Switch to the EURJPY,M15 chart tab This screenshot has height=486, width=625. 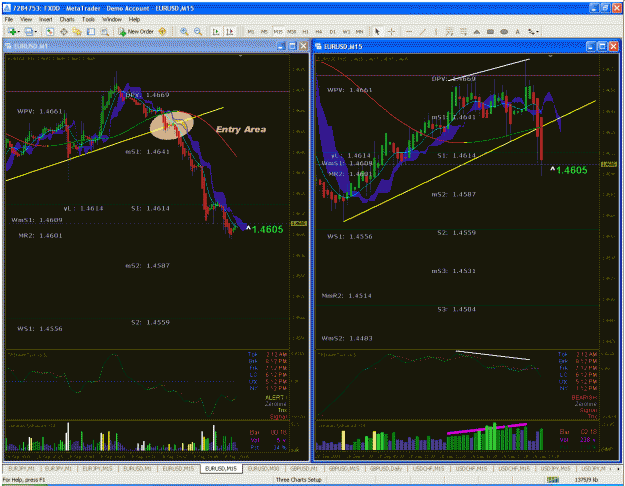[x=97, y=469]
